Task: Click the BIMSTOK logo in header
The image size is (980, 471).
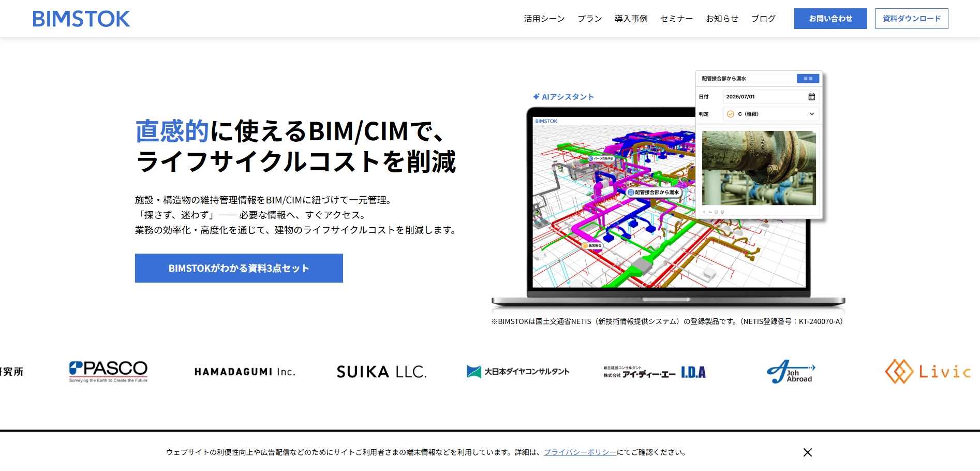Action: coord(81,19)
